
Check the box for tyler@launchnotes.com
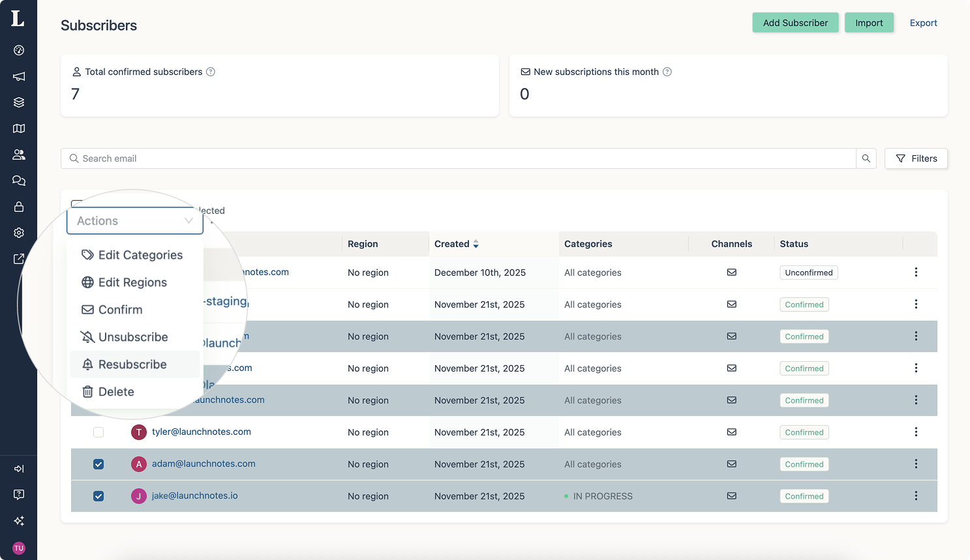(99, 432)
